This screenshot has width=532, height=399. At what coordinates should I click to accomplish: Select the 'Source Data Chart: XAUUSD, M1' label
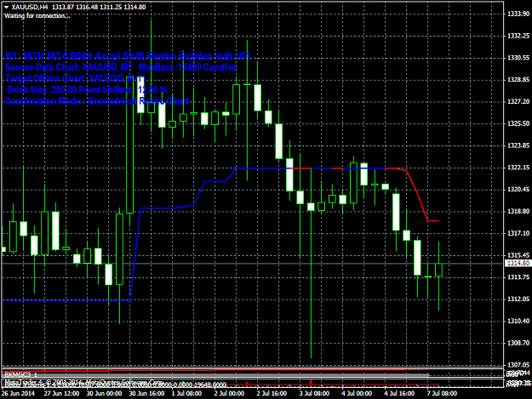click(x=69, y=67)
